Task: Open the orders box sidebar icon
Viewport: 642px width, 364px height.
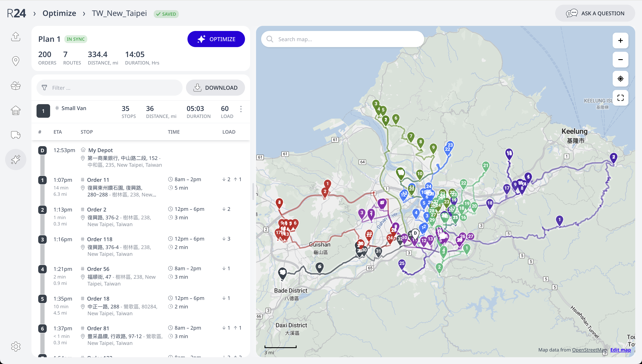Action: click(x=15, y=86)
